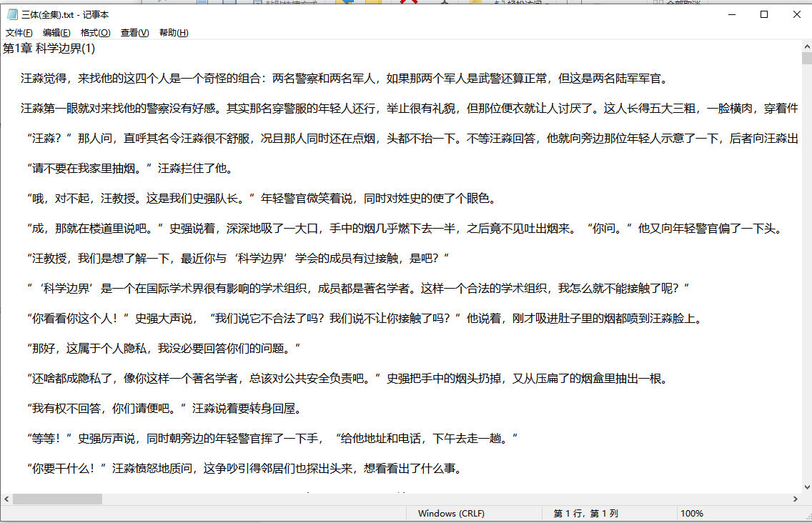Click the line starting "成,那就在楼道里说吧
This screenshot has width=812, height=523.
(x=406, y=229)
